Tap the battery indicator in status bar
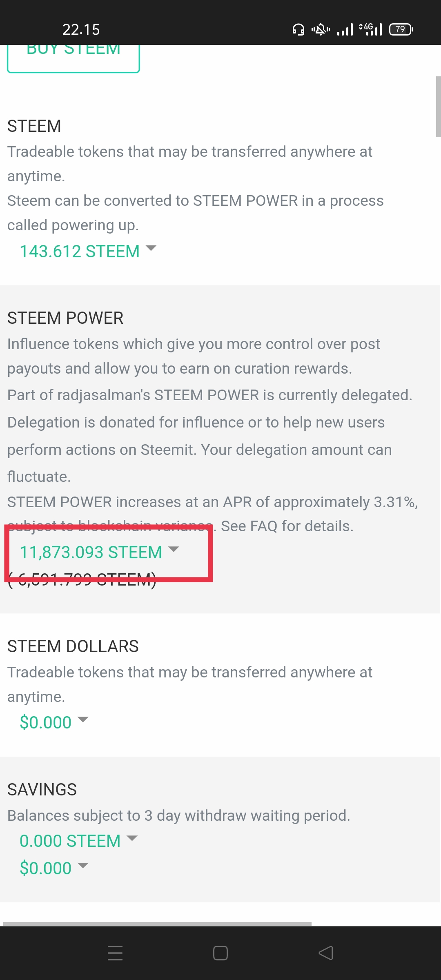 tap(401, 29)
